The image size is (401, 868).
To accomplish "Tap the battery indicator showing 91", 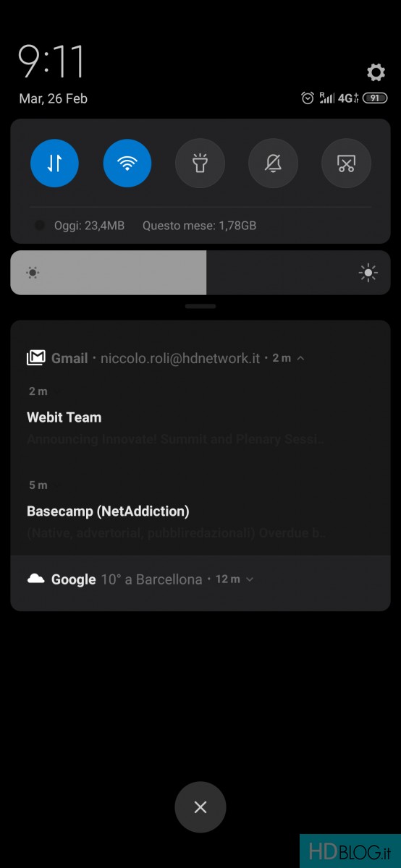I will [x=375, y=98].
